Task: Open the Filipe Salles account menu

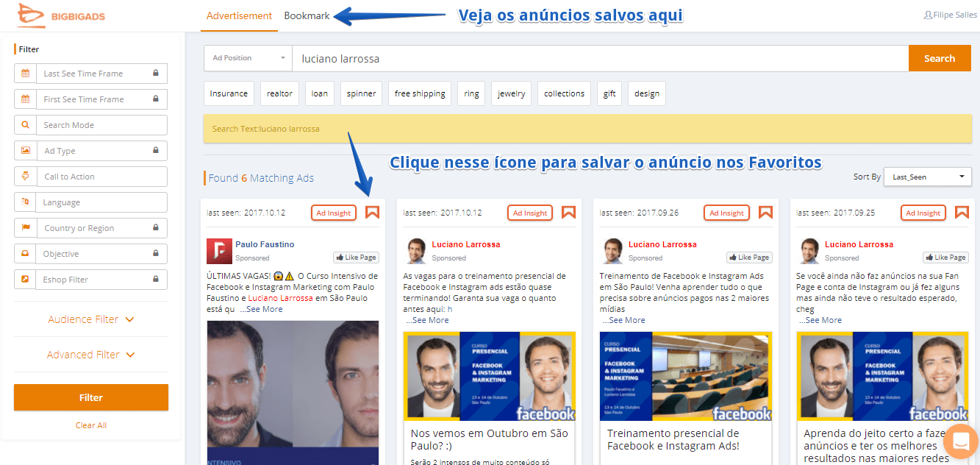Action: click(950, 15)
